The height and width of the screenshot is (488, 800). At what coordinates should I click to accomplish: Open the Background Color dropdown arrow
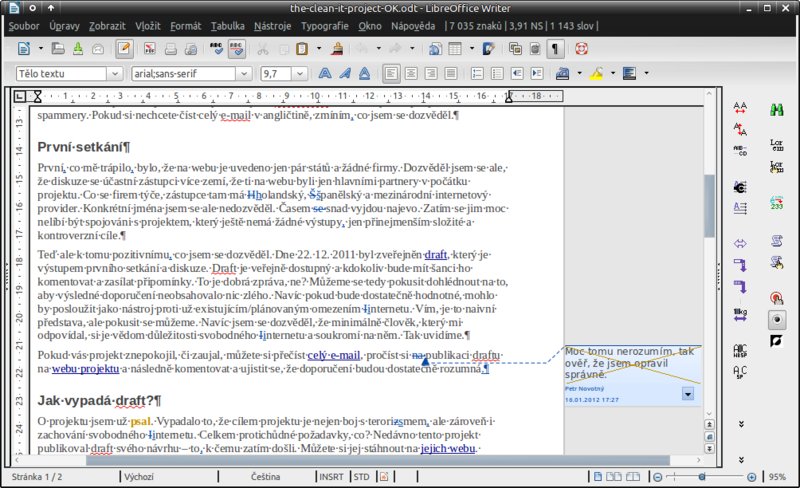pyautogui.click(x=646, y=74)
